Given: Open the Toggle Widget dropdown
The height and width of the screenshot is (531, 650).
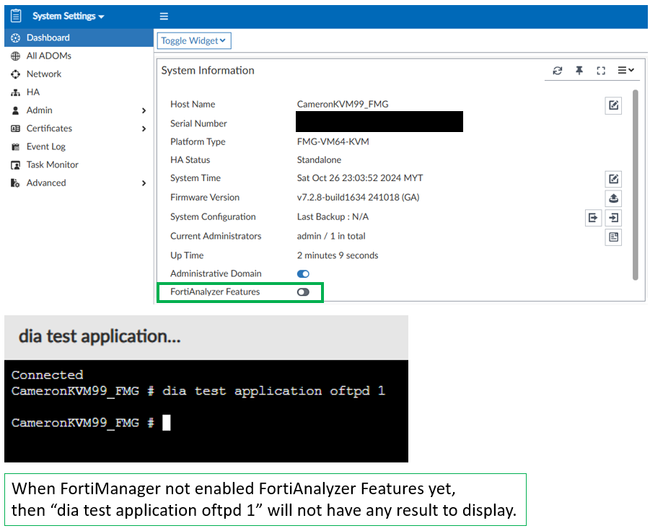Looking at the screenshot, I should tap(194, 41).
